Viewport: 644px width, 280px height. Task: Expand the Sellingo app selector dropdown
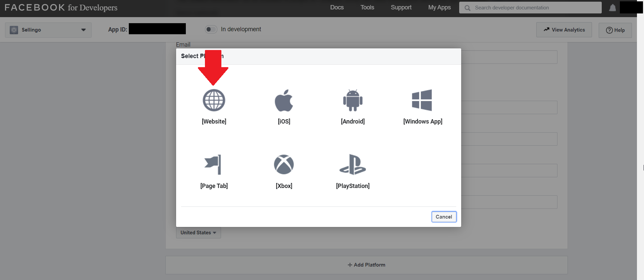coord(48,30)
